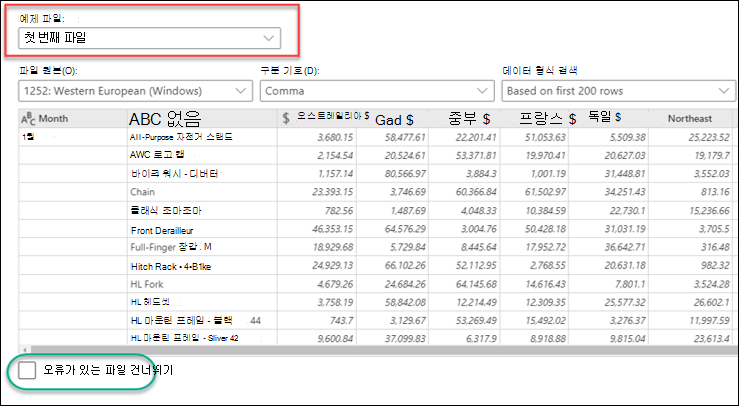Click the value 743.7 cell
739x406 pixels.
click(x=317, y=321)
